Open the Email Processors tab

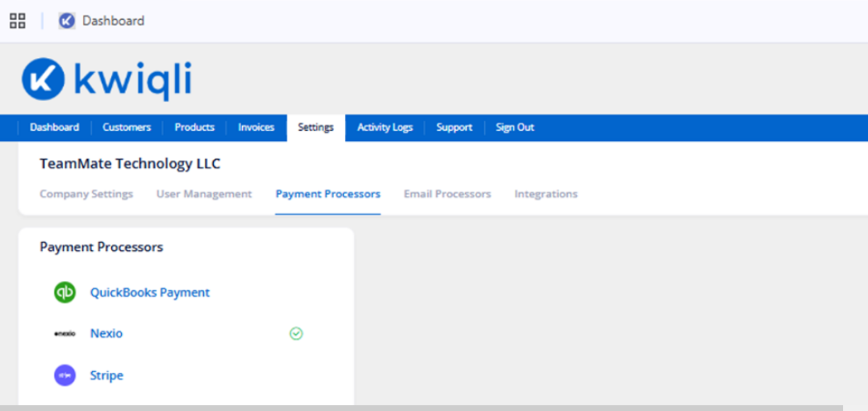pyautogui.click(x=448, y=194)
